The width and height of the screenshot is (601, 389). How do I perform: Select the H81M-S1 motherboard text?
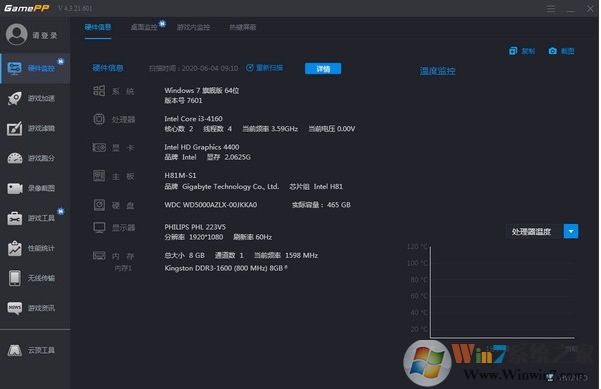click(180, 176)
